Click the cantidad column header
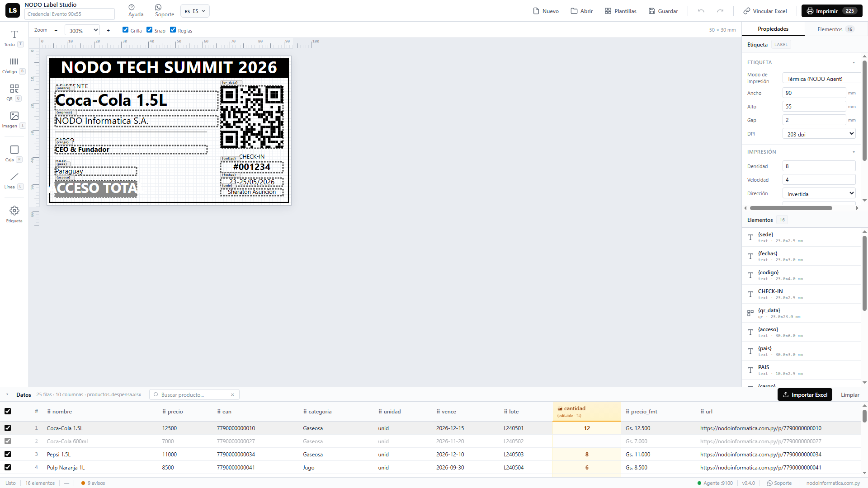Screen dimensions: 868x488 [587, 411]
